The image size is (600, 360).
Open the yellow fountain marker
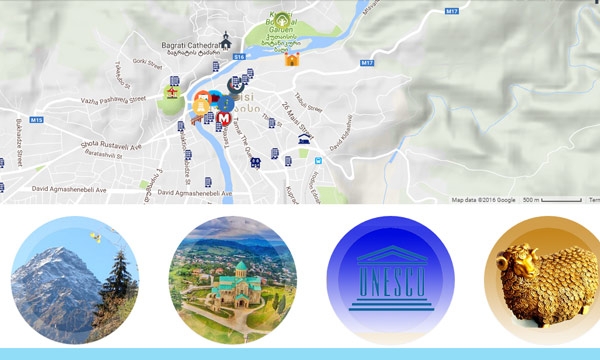coord(201,106)
